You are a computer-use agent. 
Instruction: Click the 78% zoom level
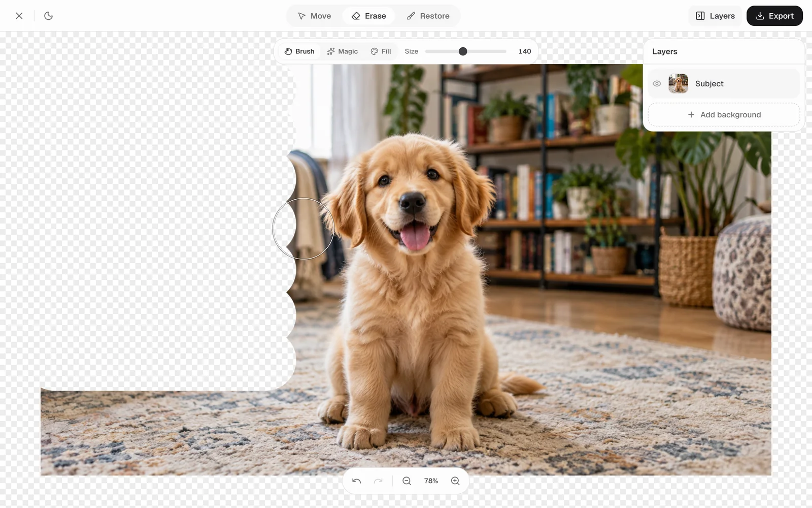click(431, 481)
